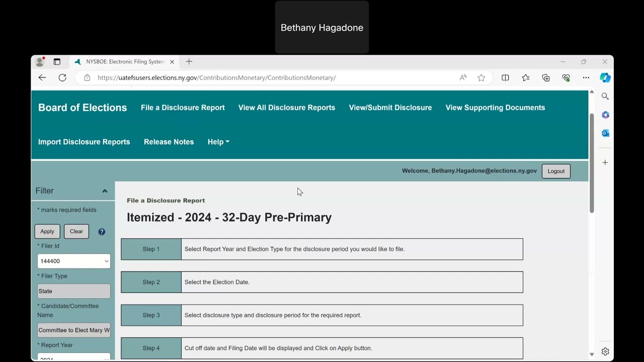The width and height of the screenshot is (644, 362).
Task: View site information lock icon
Action: click(87, 77)
